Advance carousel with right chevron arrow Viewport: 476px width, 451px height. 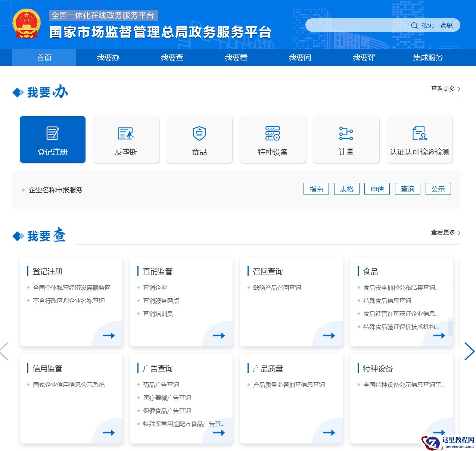point(470,351)
